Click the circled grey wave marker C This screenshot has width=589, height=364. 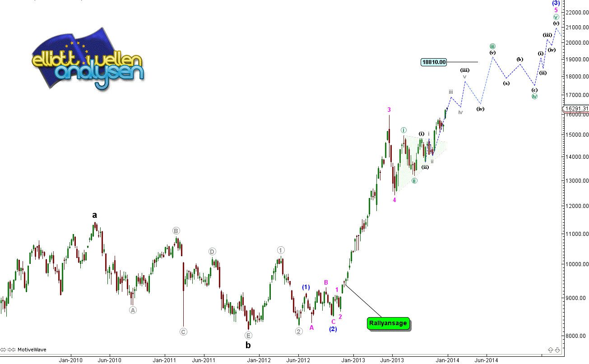(x=183, y=332)
